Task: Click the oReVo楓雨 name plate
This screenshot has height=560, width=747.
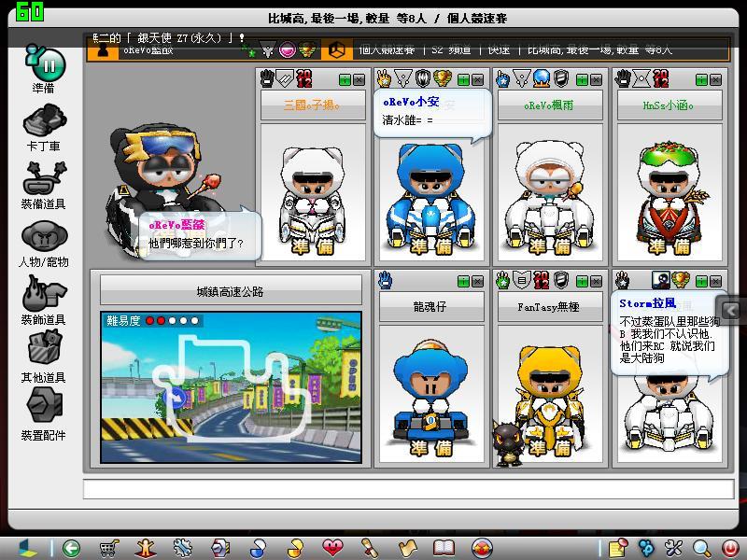Action: (x=550, y=105)
